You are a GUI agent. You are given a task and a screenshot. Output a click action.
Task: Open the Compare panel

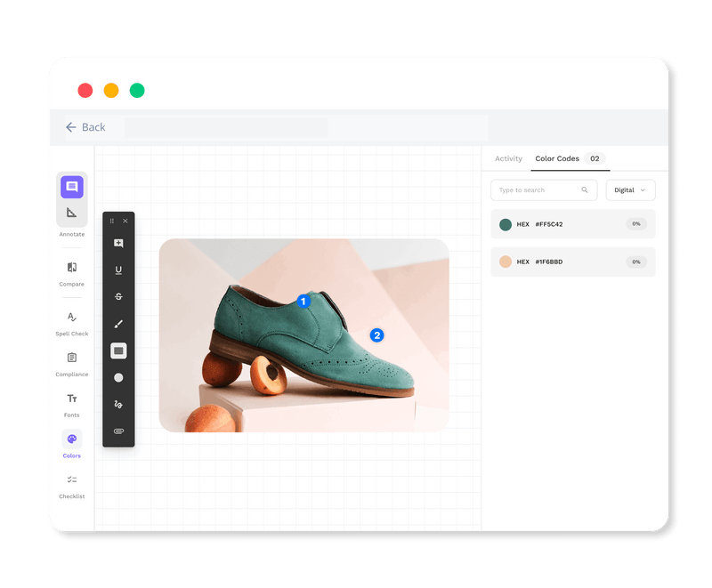[71, 267]
